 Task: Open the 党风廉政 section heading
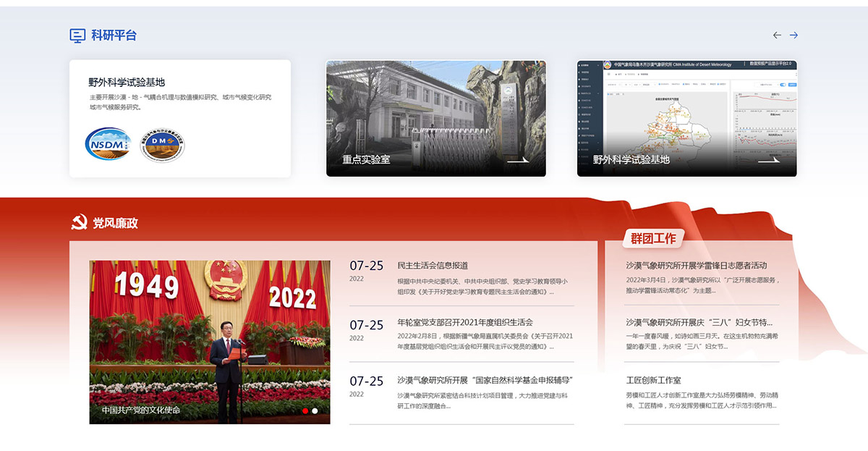(115, 223)
